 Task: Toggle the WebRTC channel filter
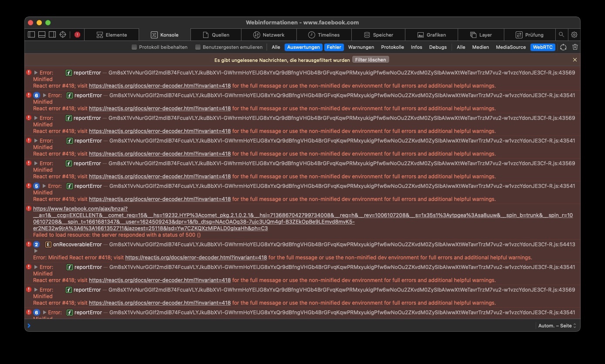click(x=543, y=47)
